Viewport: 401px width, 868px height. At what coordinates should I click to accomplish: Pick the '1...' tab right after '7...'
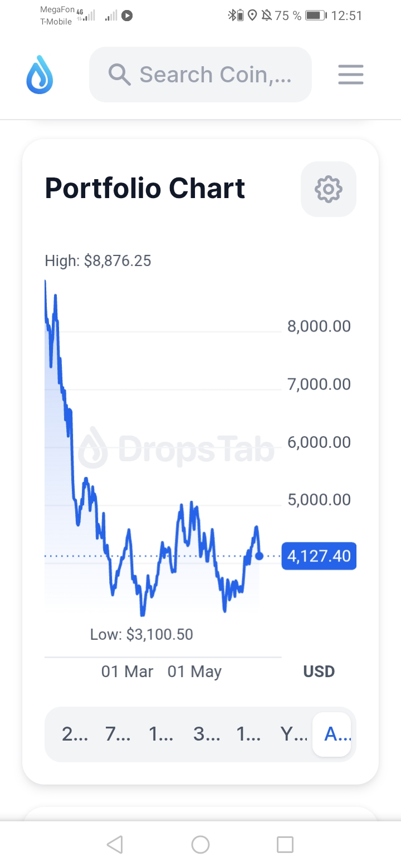[162, 734]
